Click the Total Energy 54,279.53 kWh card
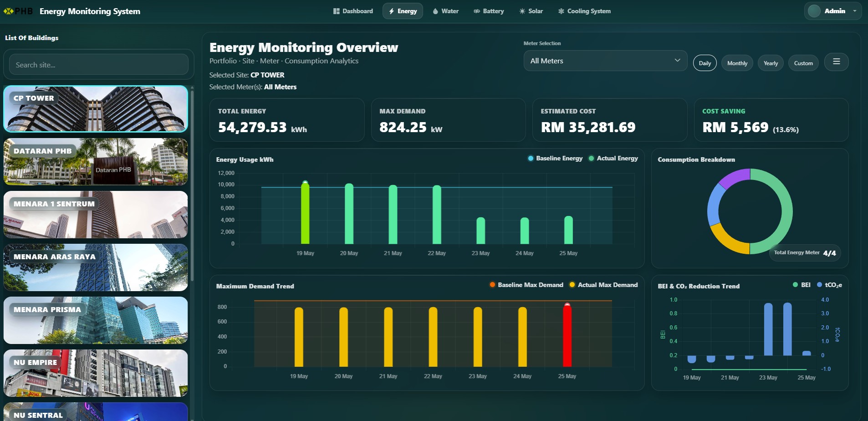This screenshot has width=868, height=421. click(287, 120)
